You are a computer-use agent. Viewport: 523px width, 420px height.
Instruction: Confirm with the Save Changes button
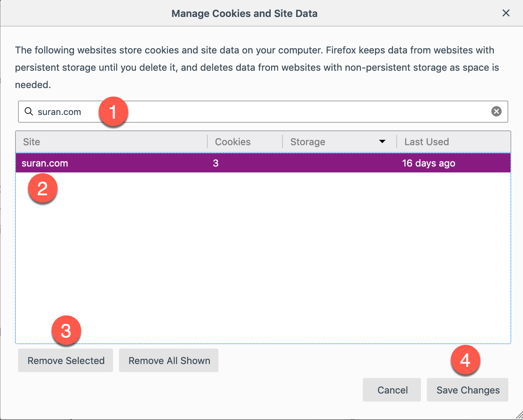click(468, 390)
